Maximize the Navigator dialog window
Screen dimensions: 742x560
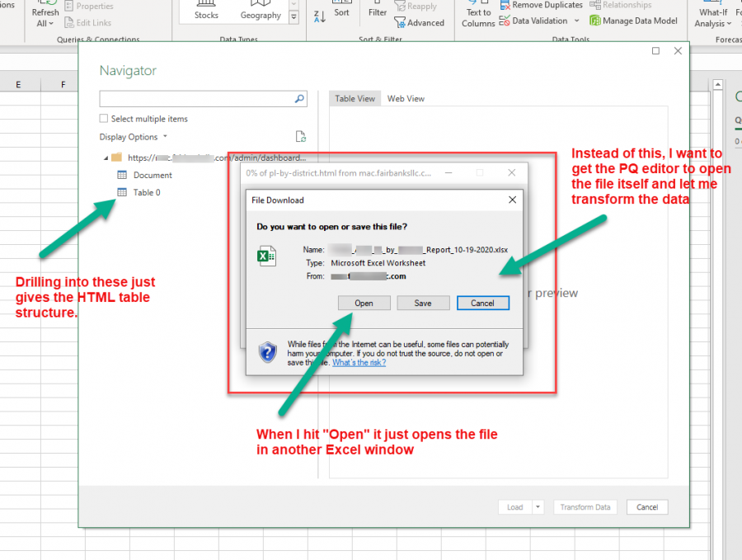[x=655, y=50]
